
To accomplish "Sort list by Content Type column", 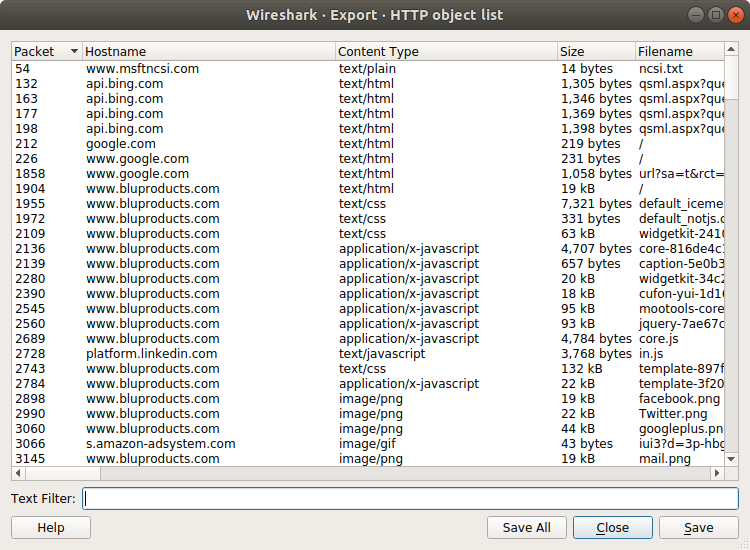I will 445,51.
